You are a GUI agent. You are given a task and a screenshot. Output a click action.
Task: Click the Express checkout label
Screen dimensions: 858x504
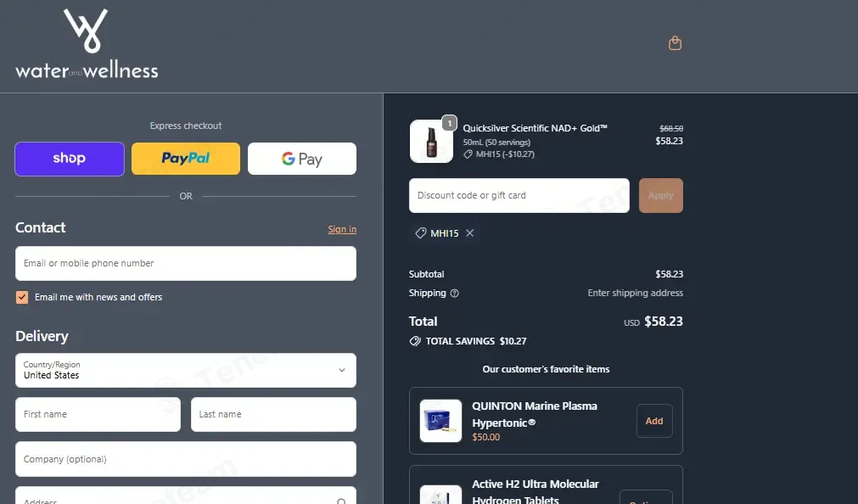(186, 126)
